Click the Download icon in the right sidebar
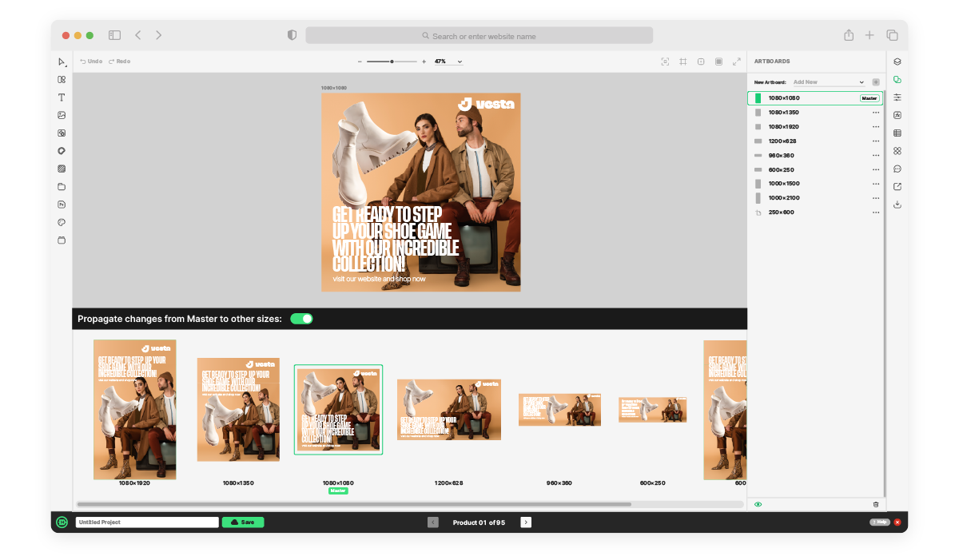 point(897,205)
